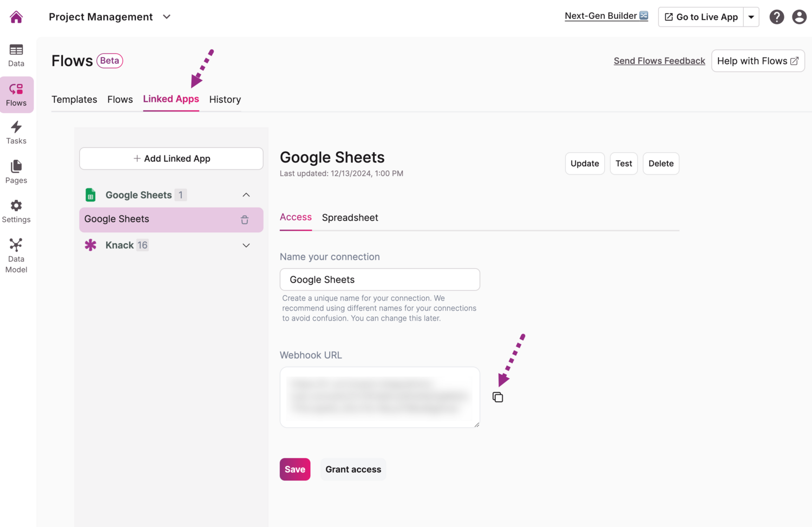Collapse the Google Sheets linked apps group
This screenshot has height=527, width=812.
[x=246, y=195]
